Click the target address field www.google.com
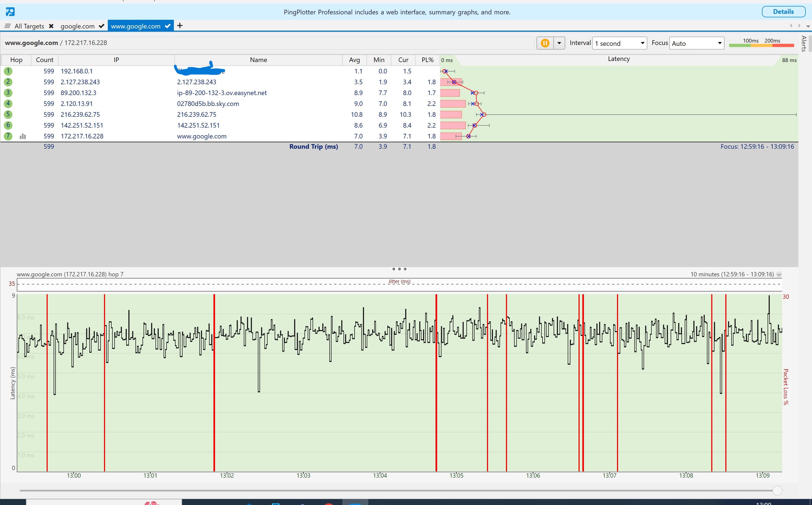Image resolution: width=812 pixels, height=505 pixels. (x=269, y=43)
